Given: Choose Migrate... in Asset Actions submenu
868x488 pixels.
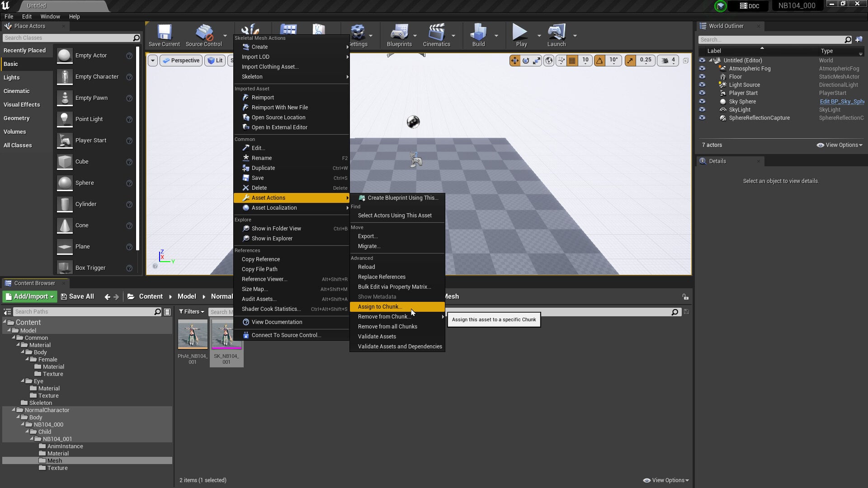Looking at the screenshot, I should click(x=397, y=246).
